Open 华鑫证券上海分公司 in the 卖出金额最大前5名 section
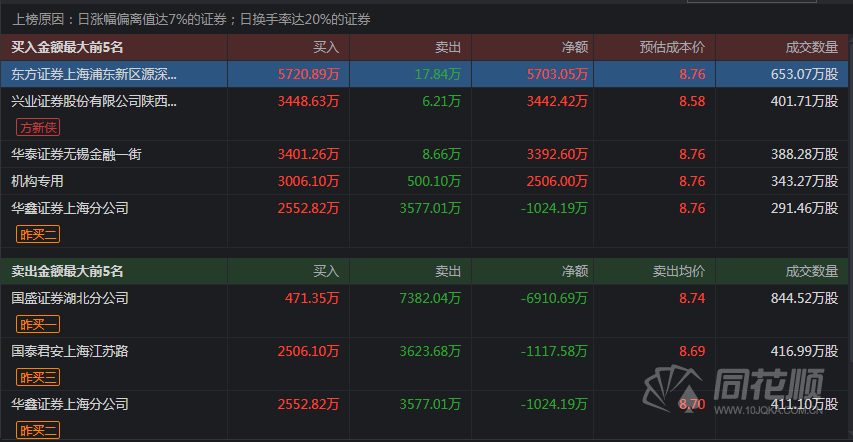The image size is (853, 442). pos(70,404)
